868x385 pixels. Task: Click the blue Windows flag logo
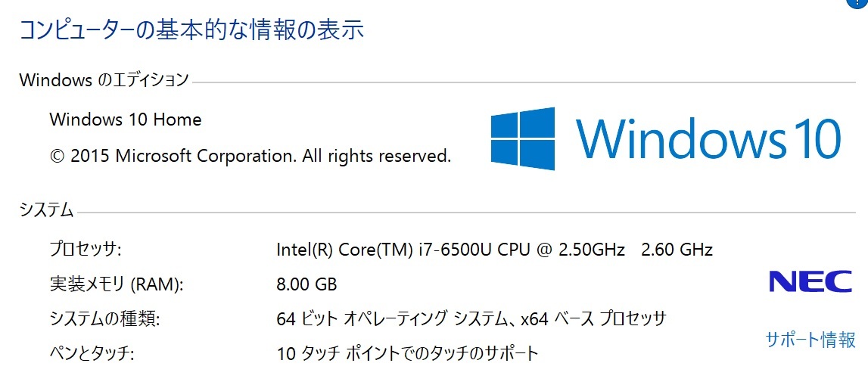click(523, 138)
